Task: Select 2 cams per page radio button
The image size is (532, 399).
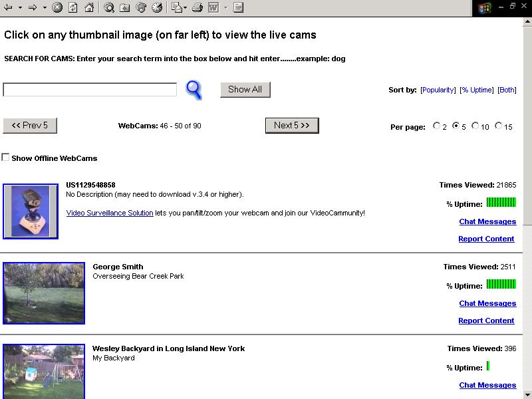Action: [x=437, y=126]
